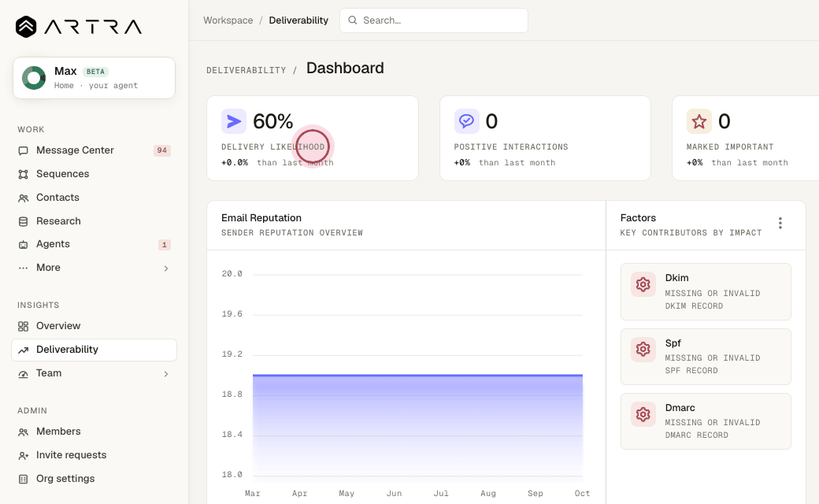Open Invite requests page
The image size is (819, 504).
coord(94,455)
